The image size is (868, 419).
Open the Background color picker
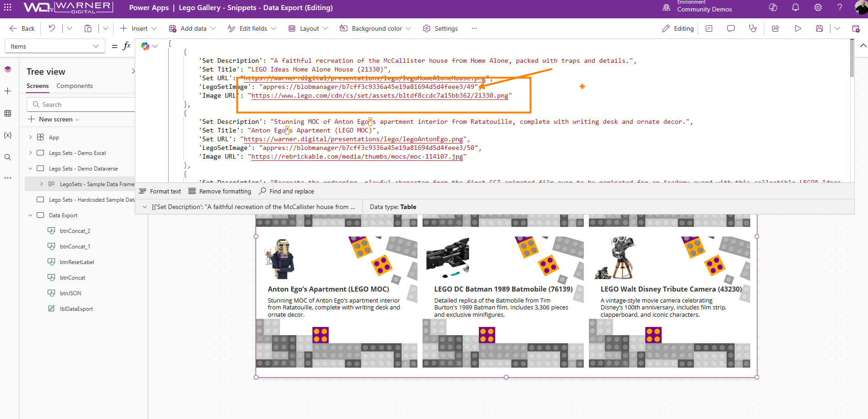pyautogui.click(x=375, y=28)
